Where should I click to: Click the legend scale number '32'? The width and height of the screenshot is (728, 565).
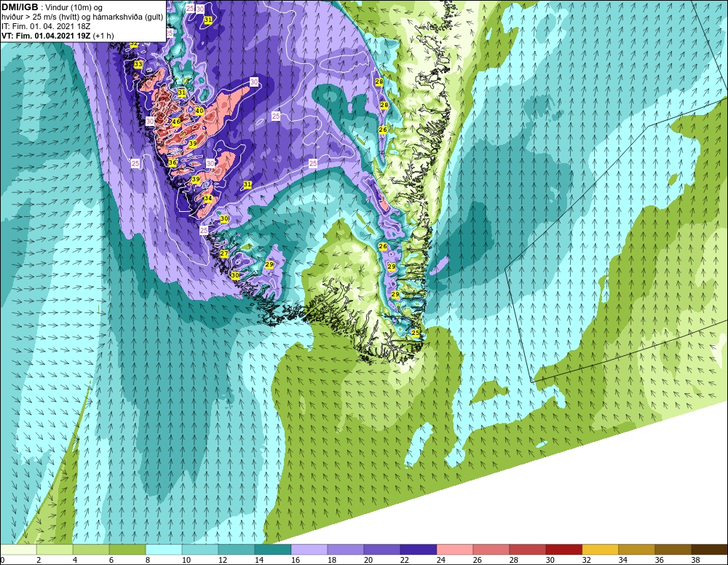pos(586,561)
